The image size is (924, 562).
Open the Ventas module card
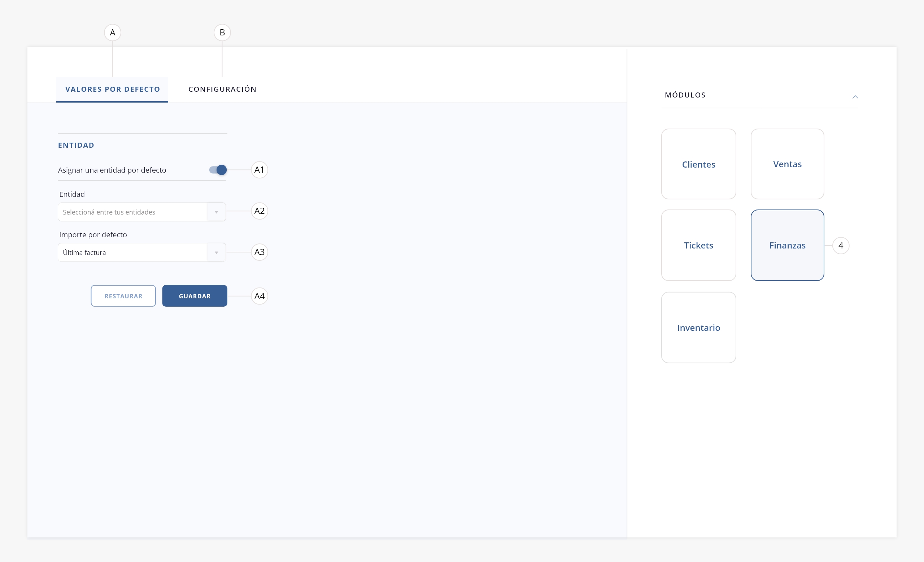[787, 164]
